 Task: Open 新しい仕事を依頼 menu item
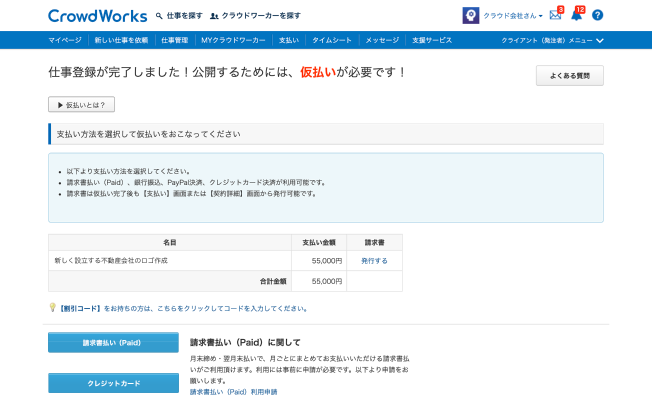coord(121,40)
